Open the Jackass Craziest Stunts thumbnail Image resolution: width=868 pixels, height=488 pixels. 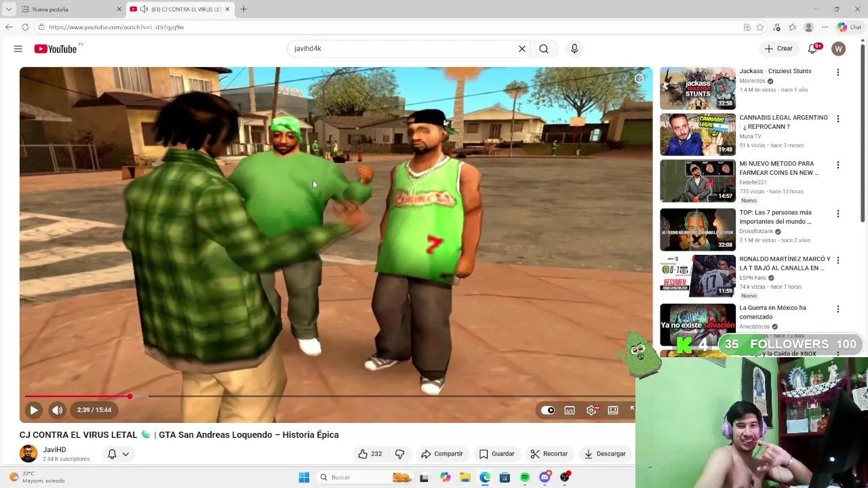point(698,88)
